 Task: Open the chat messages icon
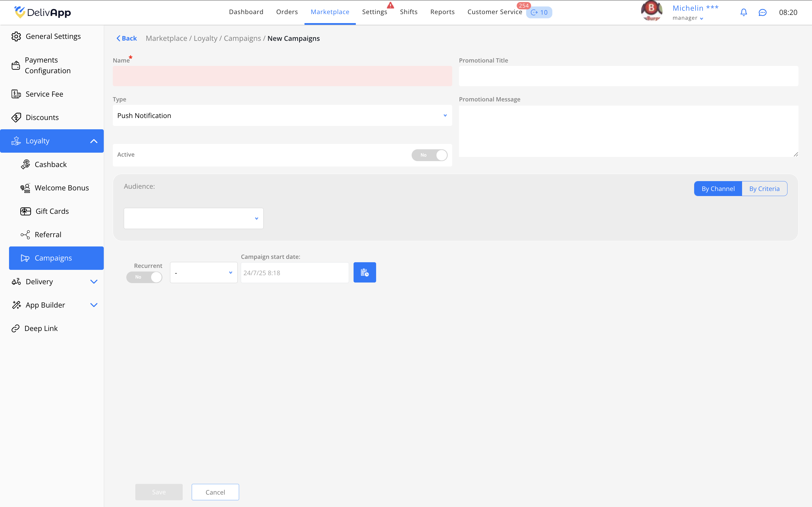click(762, 12)
